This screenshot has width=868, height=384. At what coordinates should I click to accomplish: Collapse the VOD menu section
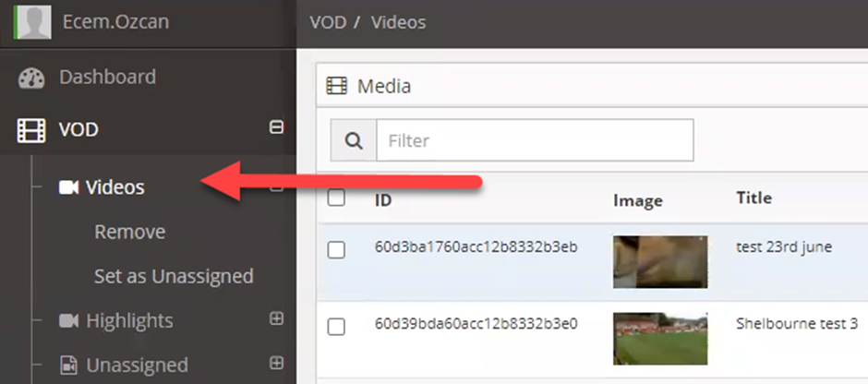pyautogui.click(x=276, y=127)
